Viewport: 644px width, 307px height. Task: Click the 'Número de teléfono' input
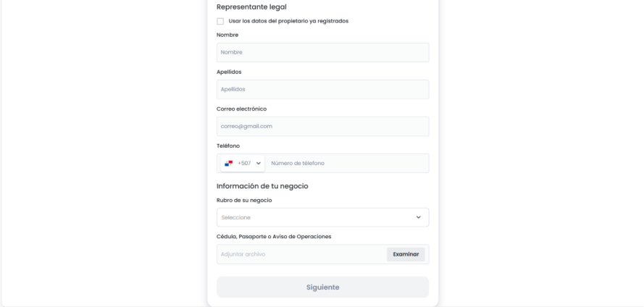pyautogui.click(x=346, y=164)
